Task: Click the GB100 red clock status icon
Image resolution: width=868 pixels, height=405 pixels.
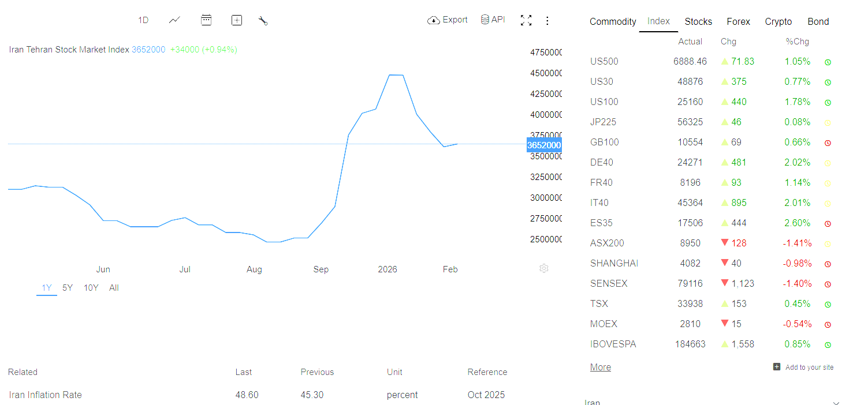Action: 828,142
